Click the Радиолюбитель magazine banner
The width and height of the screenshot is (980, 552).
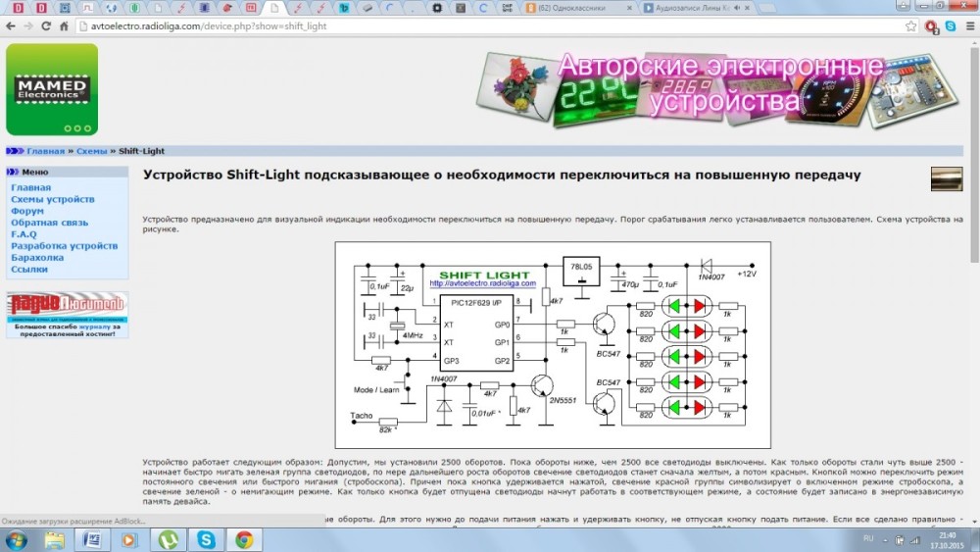pos(67,307)
